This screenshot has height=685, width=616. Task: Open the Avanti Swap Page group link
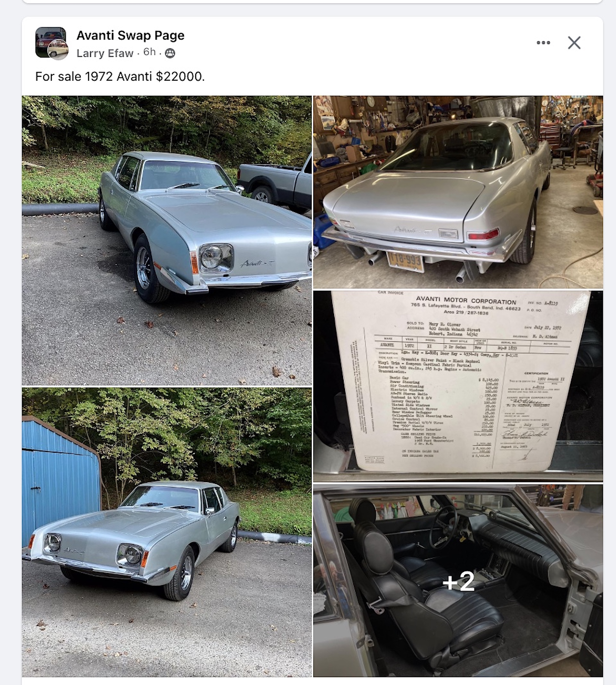click(x=130, y=35)
